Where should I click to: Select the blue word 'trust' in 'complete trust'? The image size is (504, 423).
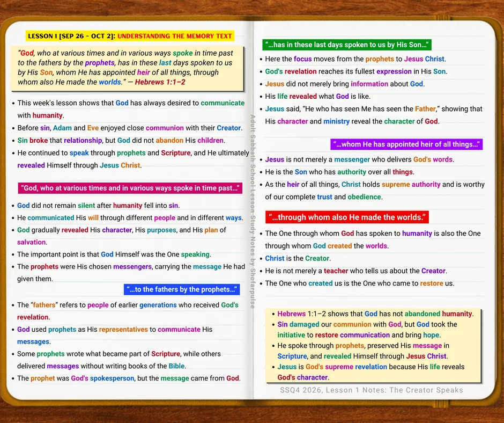pyautogui.click(x=324, y=196)
